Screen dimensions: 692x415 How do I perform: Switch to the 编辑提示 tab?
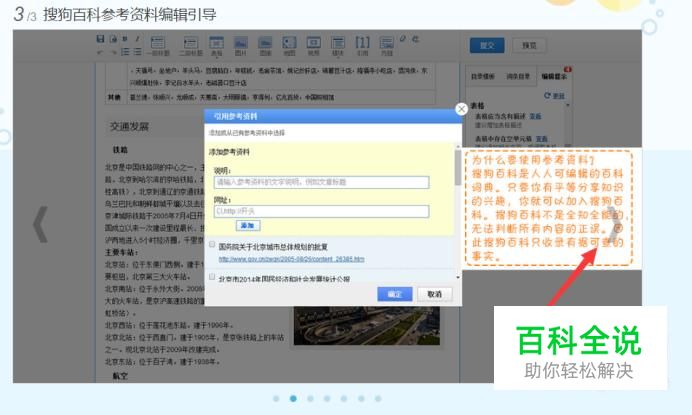554,76
